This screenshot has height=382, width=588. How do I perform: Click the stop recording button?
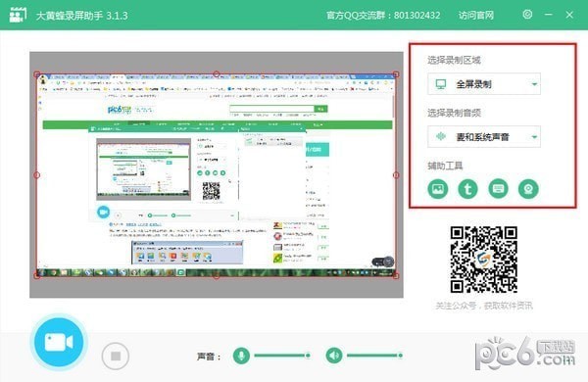pyautogui.click(x=116, y=356)
